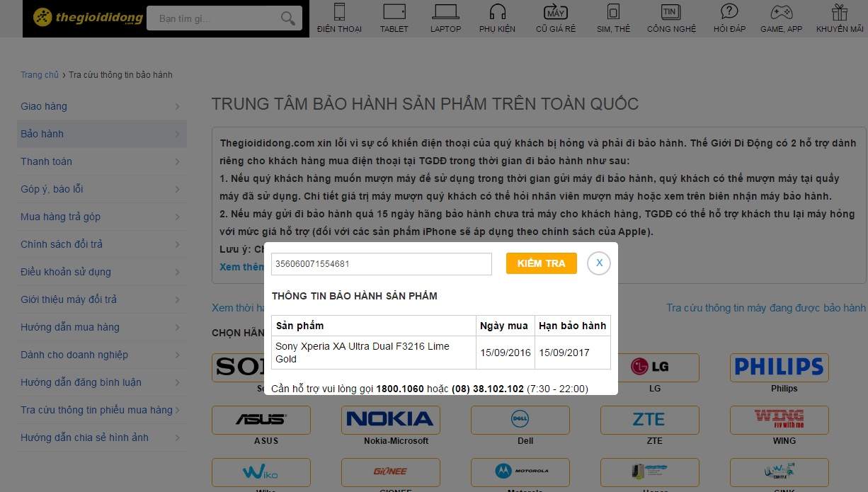Click the IMEI number input field
Image resolution: width=868 pixels, height=492 pixels.
pos(382,264)
